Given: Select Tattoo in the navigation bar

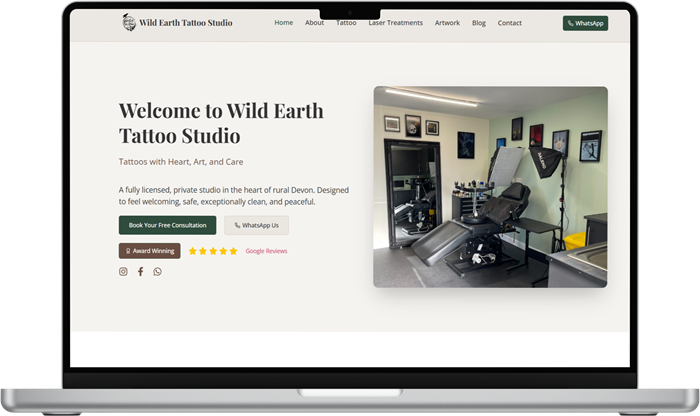Looking at the screenshot, I should click(x=346, y=22).
